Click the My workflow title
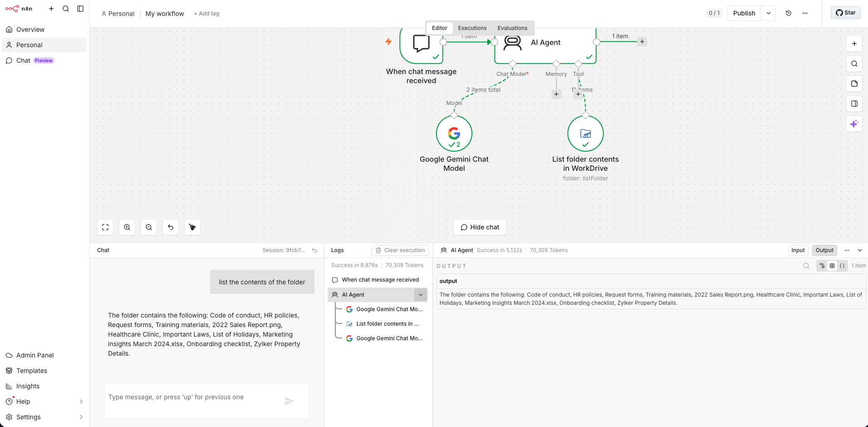Image resolution: width=868 pixels, height=427 pixels. pos(165,14)
